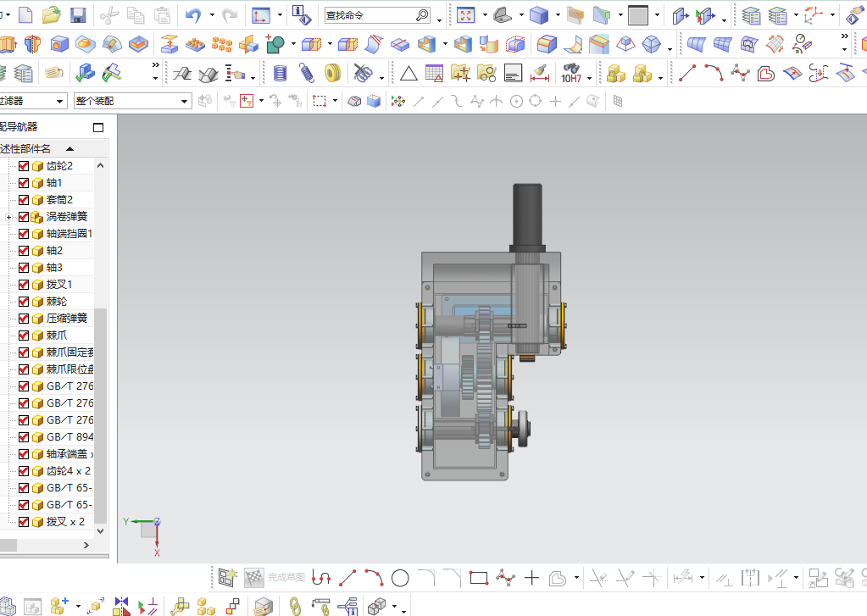Image resolution: width=867 pixels, height=616 pixels.
Task: Select 轴端挡圈1 in the component tree
Action: (x=69, y=234)
